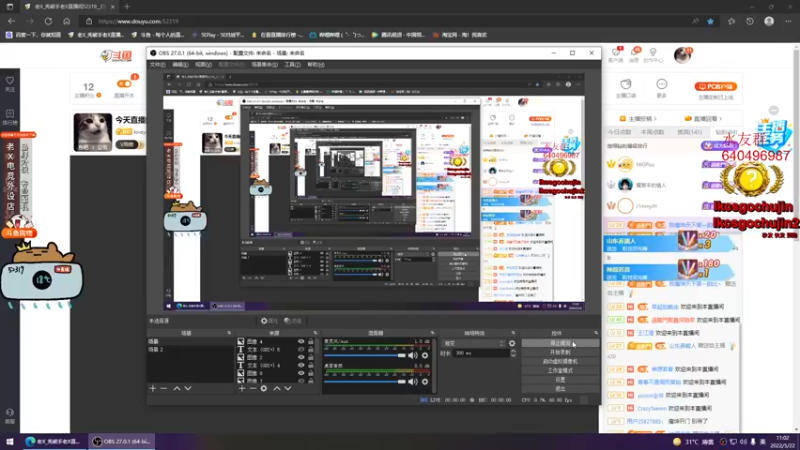Screen dimensions: 800x450
Task: Open the Windows Start menu
Action: pyautogui.click(x=10, y=442)
